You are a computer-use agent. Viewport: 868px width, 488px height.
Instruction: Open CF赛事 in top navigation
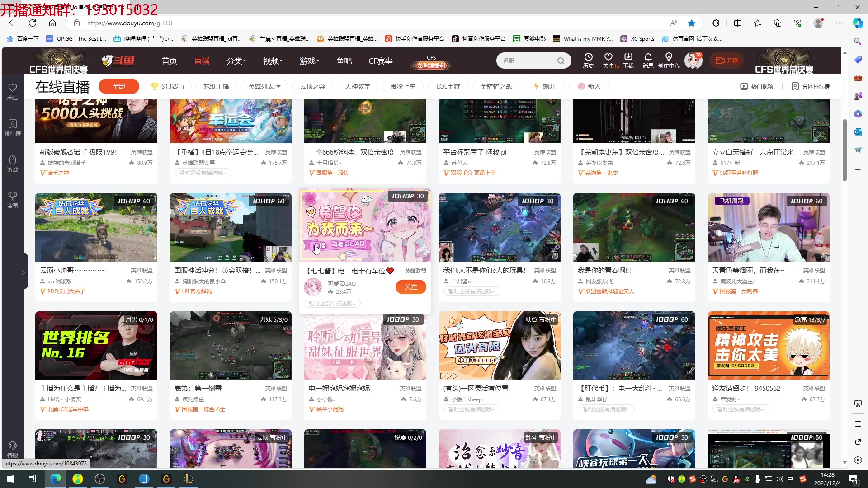(x=380, y=61)
